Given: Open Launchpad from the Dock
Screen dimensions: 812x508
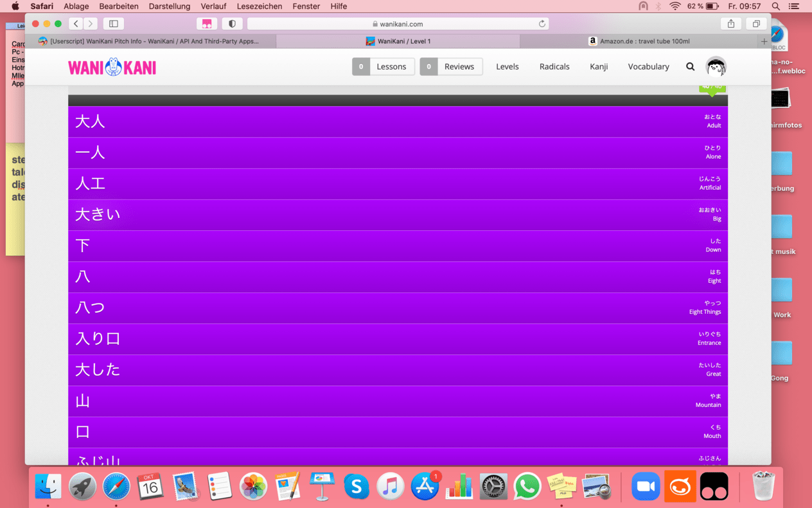Looking at the screenshot, I should point(83,487).
